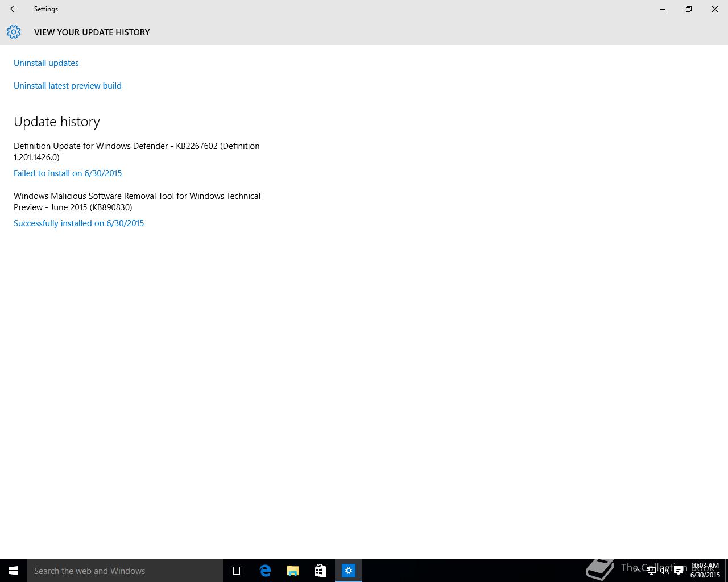728x582 pixels.
Task: Click the gear icon beside the page title
Action: point(14,32)
